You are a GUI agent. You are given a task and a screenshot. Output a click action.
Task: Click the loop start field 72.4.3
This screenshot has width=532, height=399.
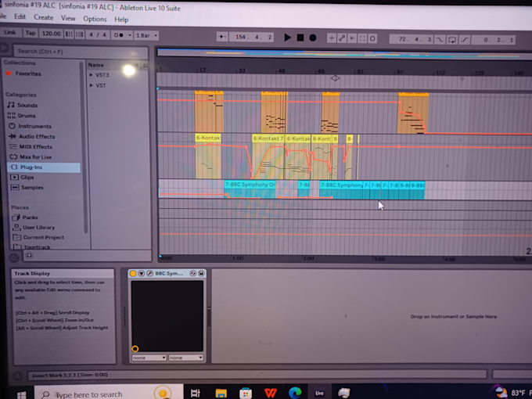point(411,39)
